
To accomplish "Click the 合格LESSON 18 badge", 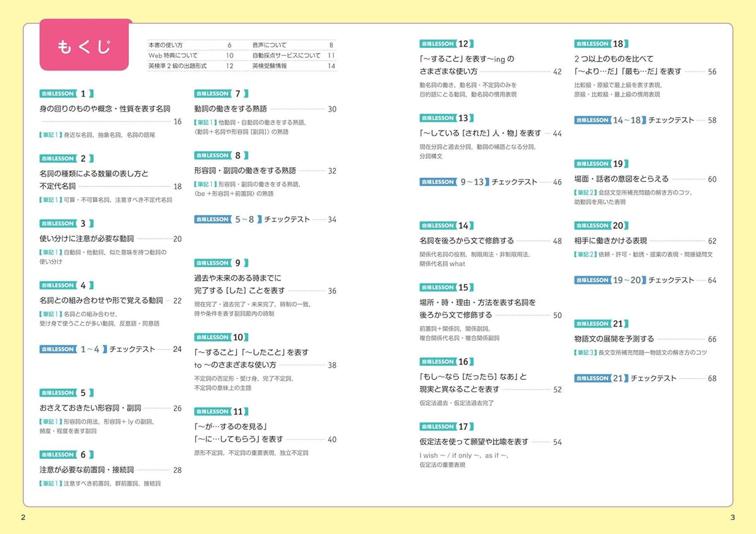I will click(x=602, y=44).
